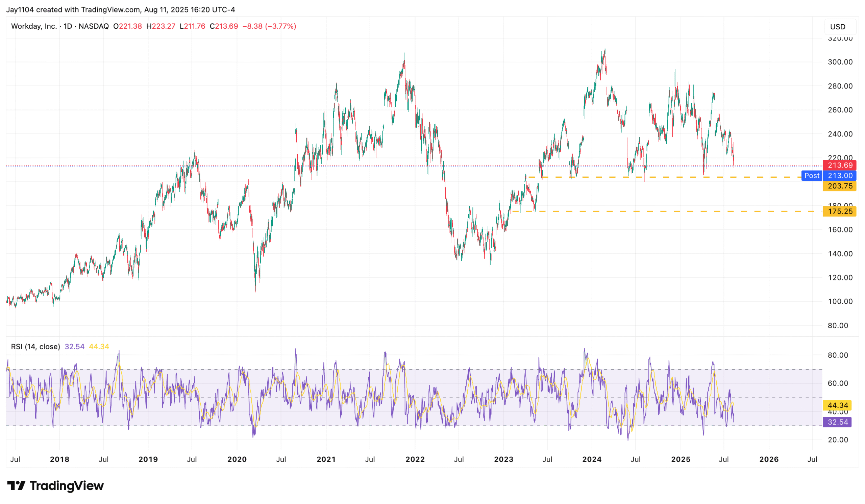Click the 2022 label on time axis
Screen dimensions: 865x504
415,459
